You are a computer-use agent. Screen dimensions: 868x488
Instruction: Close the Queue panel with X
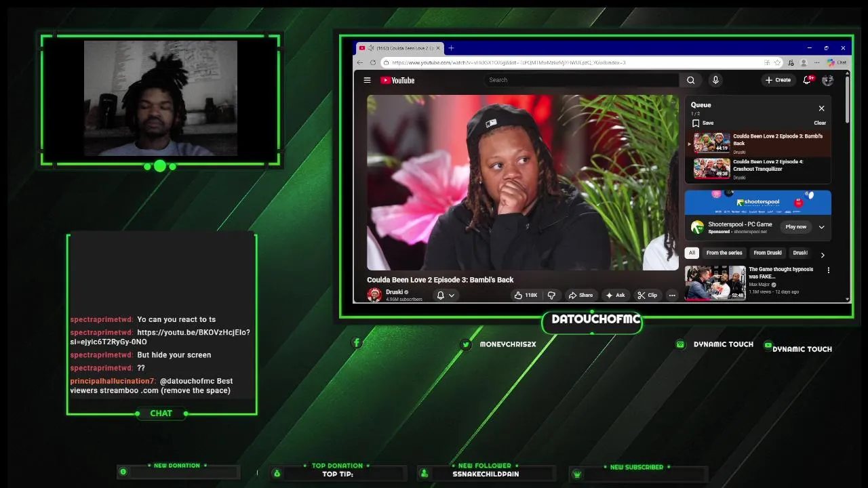(821, 108)
